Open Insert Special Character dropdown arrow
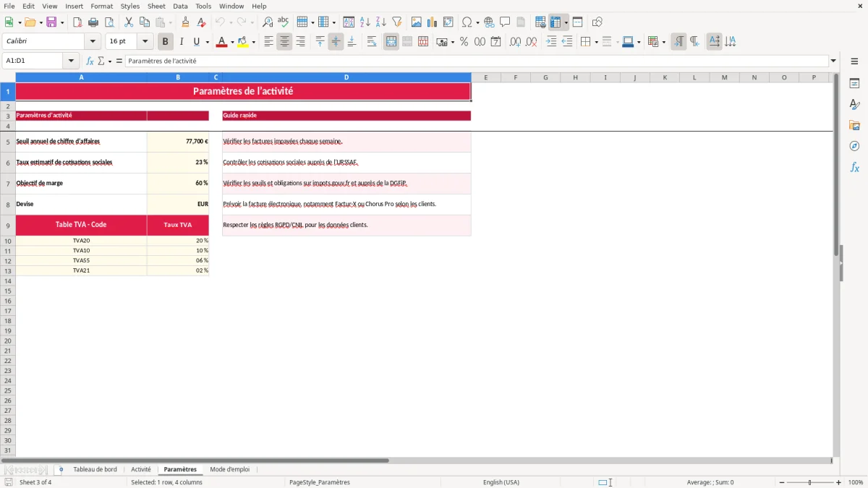This screenshot has width=868, height=488. coord(477,22)
